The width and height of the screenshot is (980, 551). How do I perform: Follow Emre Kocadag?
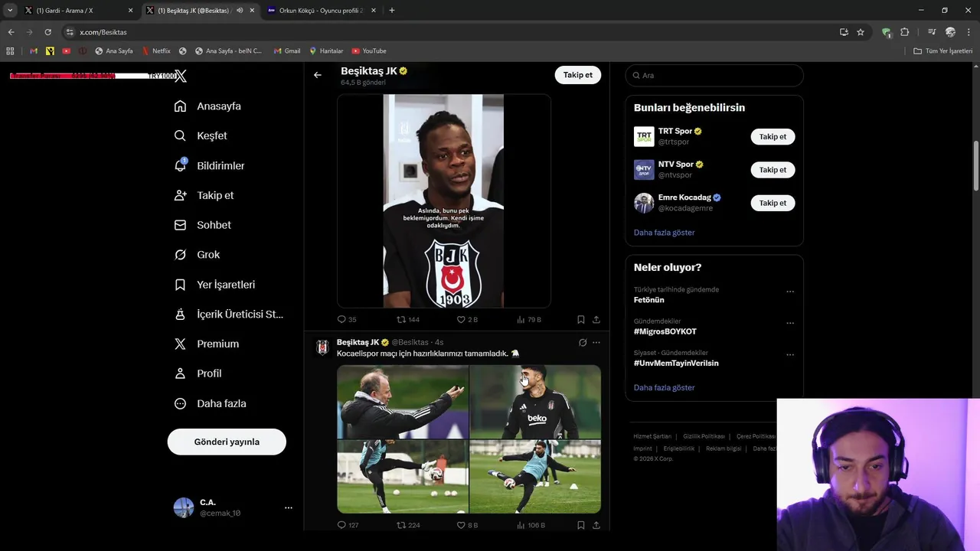[773, 203]
